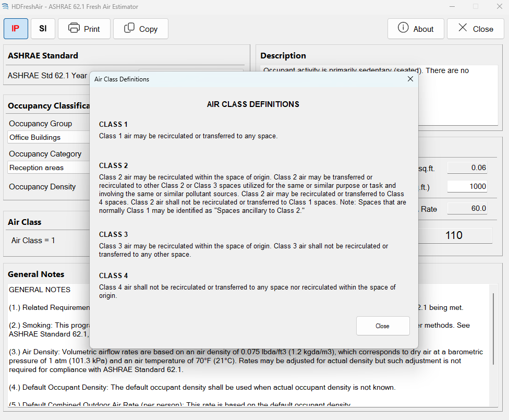Click the info circle icon
Viewport: 509px width, 420px height.
click(403, 28)
